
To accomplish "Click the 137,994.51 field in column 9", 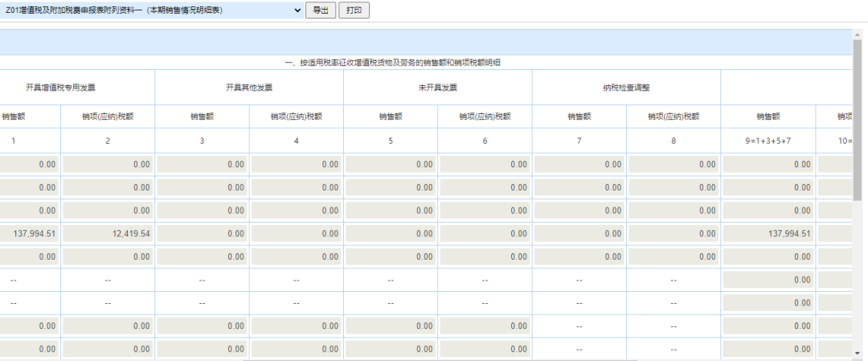I will click(x=768, y=234).
